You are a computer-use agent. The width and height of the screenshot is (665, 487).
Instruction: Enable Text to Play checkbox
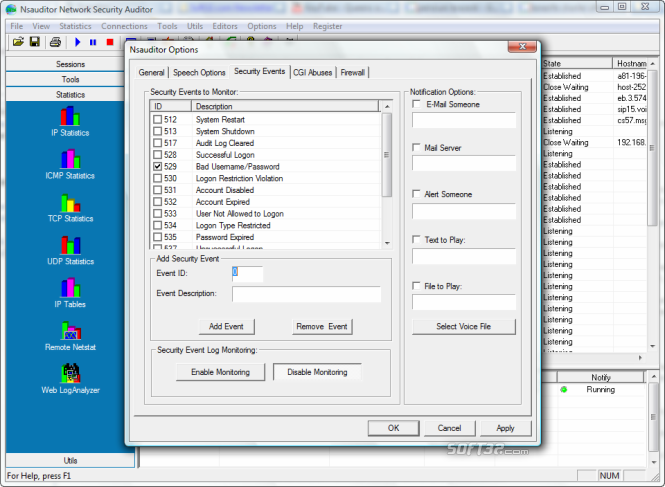[416, 240]
